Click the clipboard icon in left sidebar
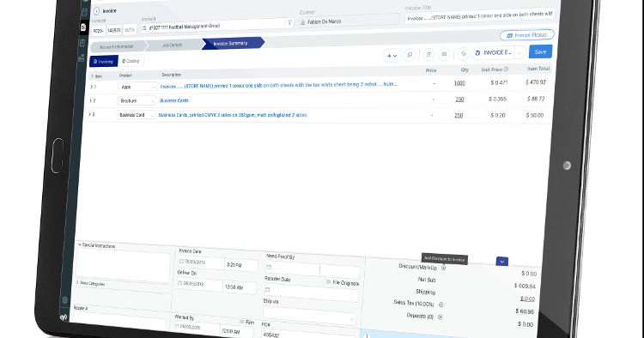Screen dimensions: 644x338 (x=82, y=42)
